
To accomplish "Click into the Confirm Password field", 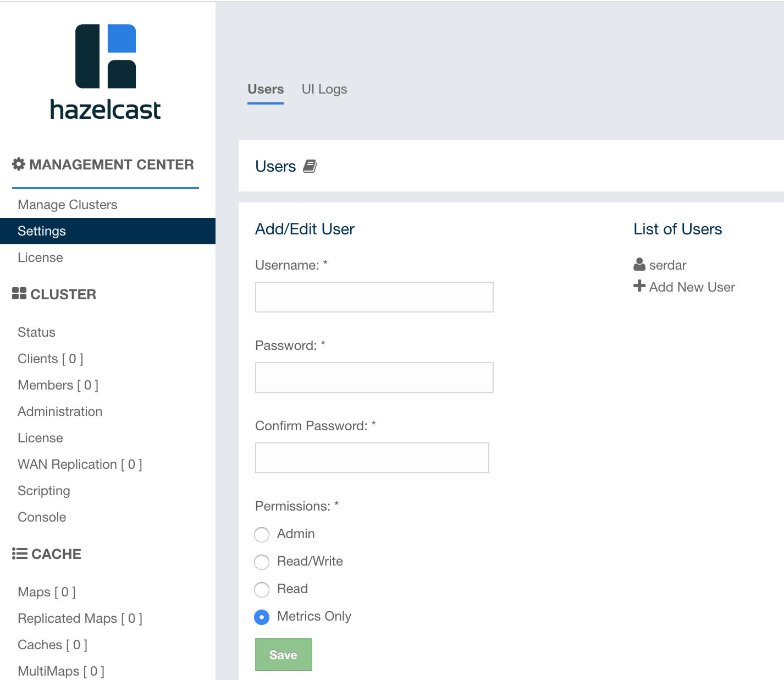I will pyautogui.click(x=372, y=458).
